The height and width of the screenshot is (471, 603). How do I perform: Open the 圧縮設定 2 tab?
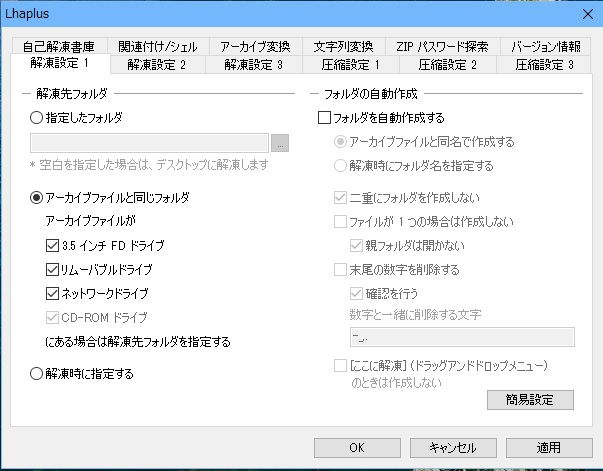point(448,65)
